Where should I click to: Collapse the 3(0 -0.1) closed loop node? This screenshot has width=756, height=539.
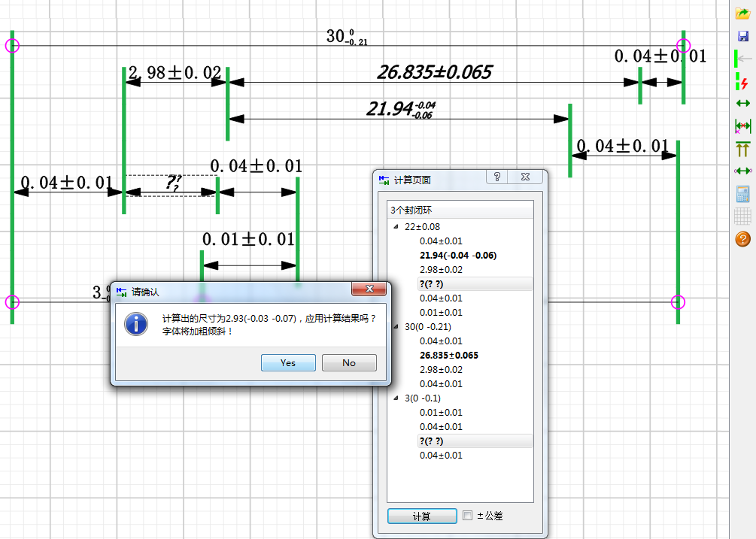click(396, 398)
